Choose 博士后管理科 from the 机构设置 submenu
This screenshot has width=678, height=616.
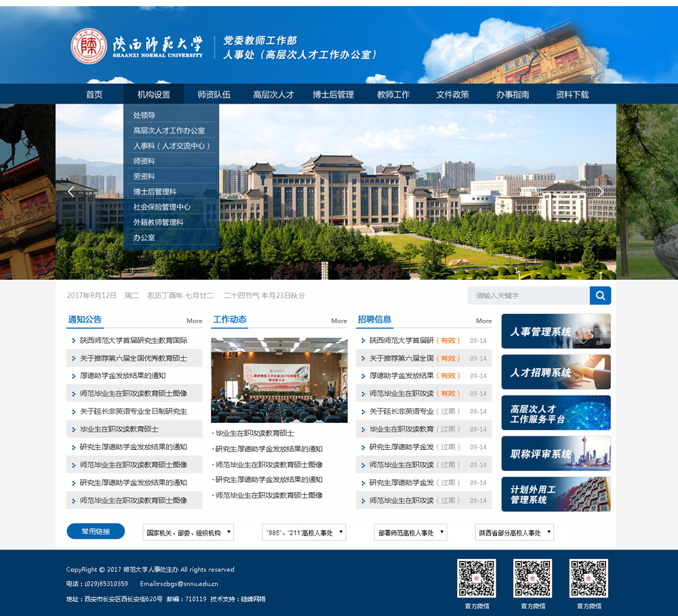[x=155, y=192]
